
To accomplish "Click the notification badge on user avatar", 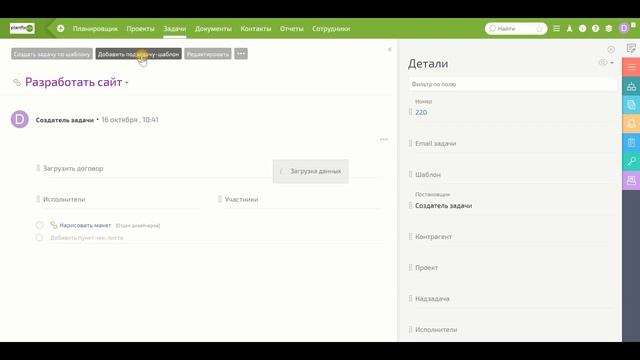I will coord(633,25).
